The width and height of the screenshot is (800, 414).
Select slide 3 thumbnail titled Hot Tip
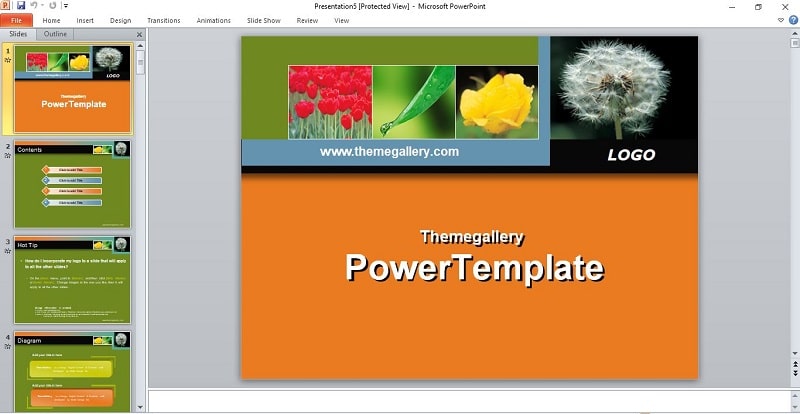point(72,280)
